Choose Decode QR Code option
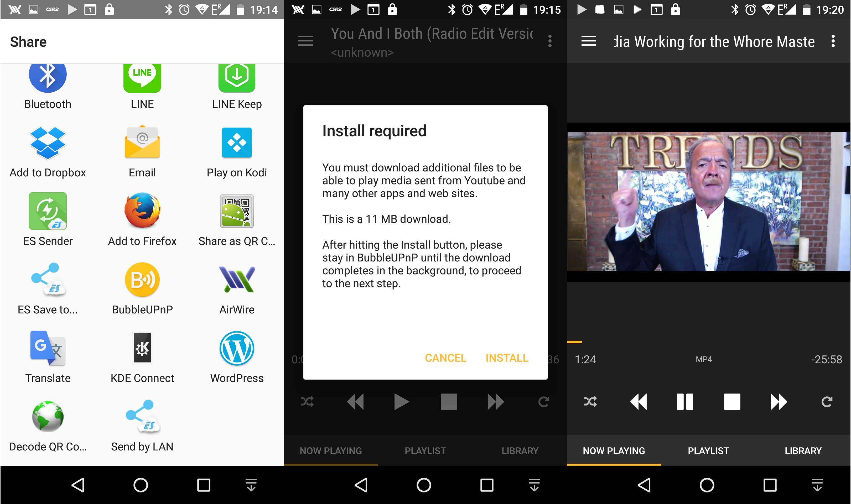The height and width of the screenshot is (504, 851). 48,416
